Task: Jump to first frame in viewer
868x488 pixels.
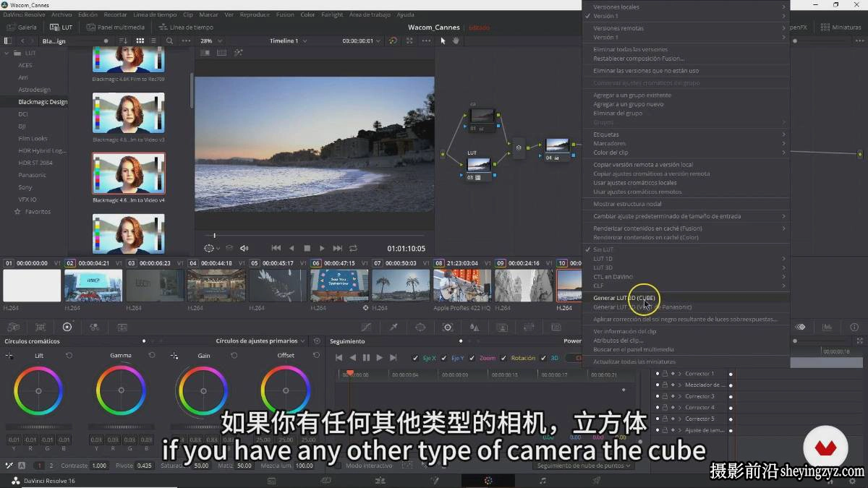Action: point(276,248)
